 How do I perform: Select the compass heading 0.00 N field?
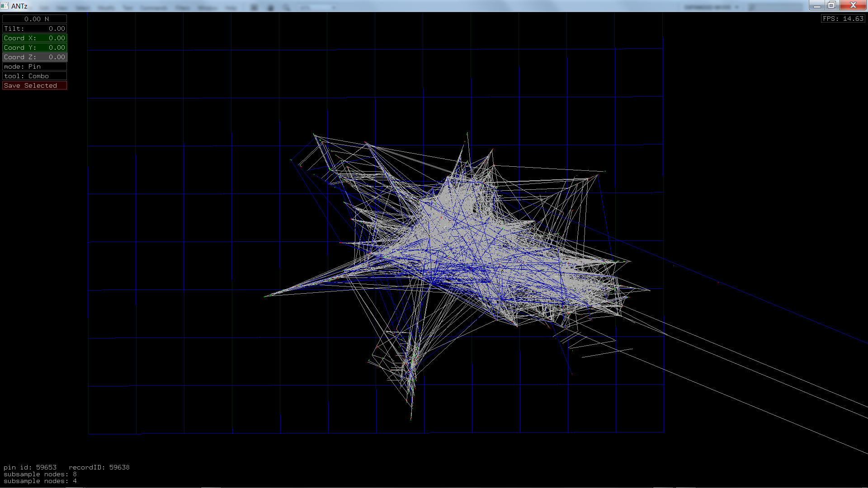pos(35,19)
